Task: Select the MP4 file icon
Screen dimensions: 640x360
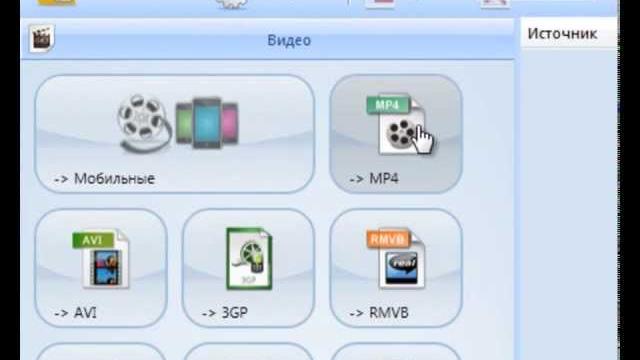Action: click(396, 125)
